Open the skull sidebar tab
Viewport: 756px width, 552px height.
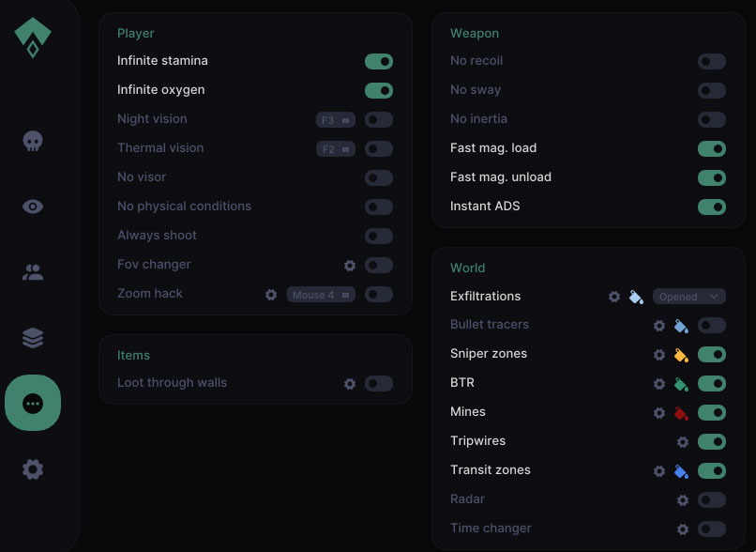tap(33, 142)
